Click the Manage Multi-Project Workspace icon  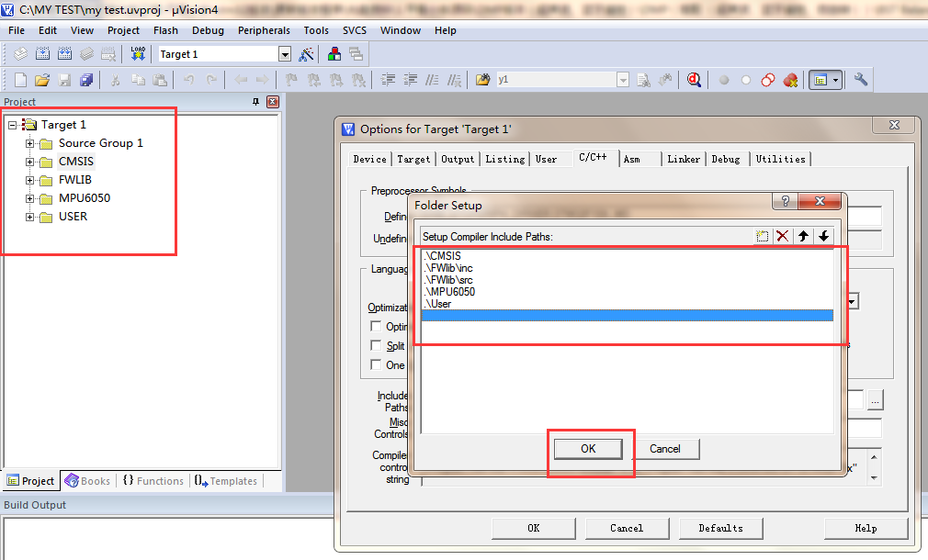(356, 54)
